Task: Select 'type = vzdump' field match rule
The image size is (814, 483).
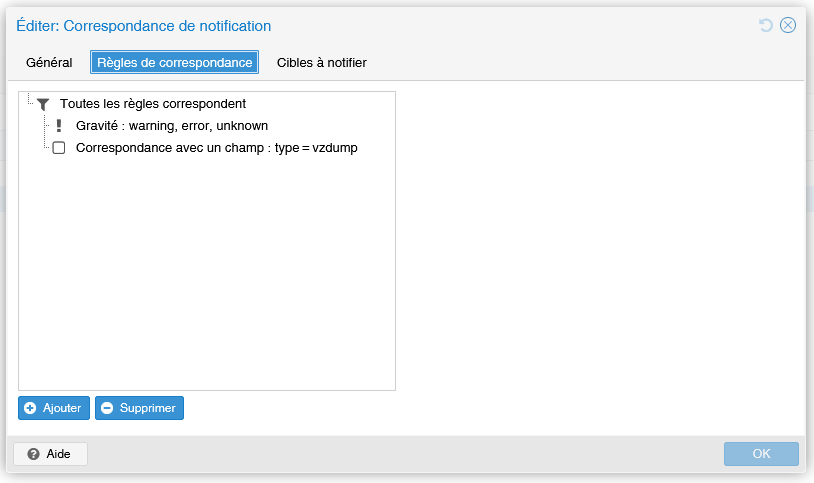Action: pyautogui.click(x=207, y=148)
